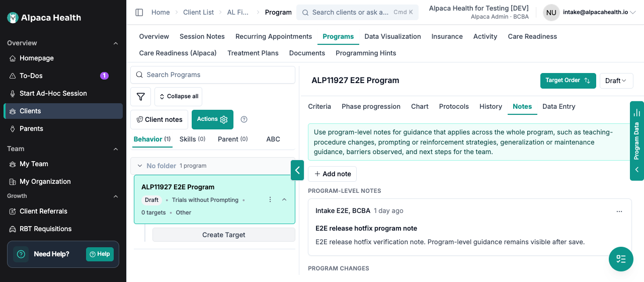Image resolution: width=644 pixels, height=282 pixels.
Task: Click the magnifier icon in Search Programs
Action: [x=138, y=75]
